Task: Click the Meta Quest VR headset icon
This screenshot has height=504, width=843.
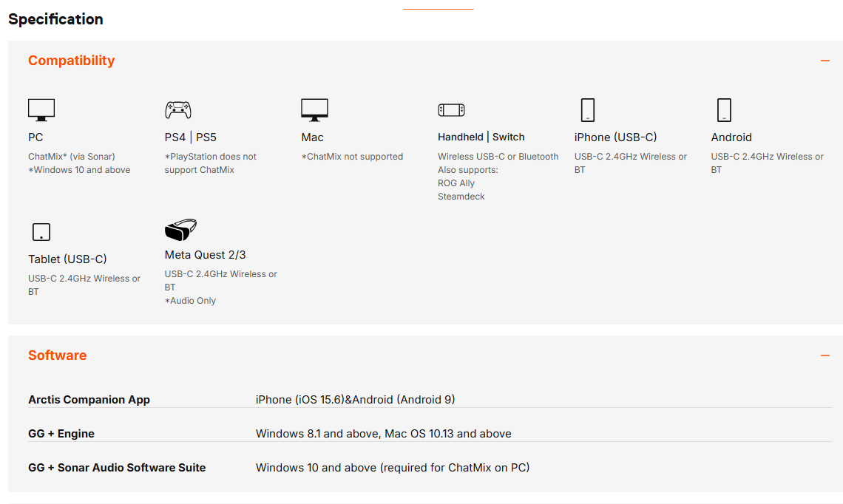Action: (180, 230)
